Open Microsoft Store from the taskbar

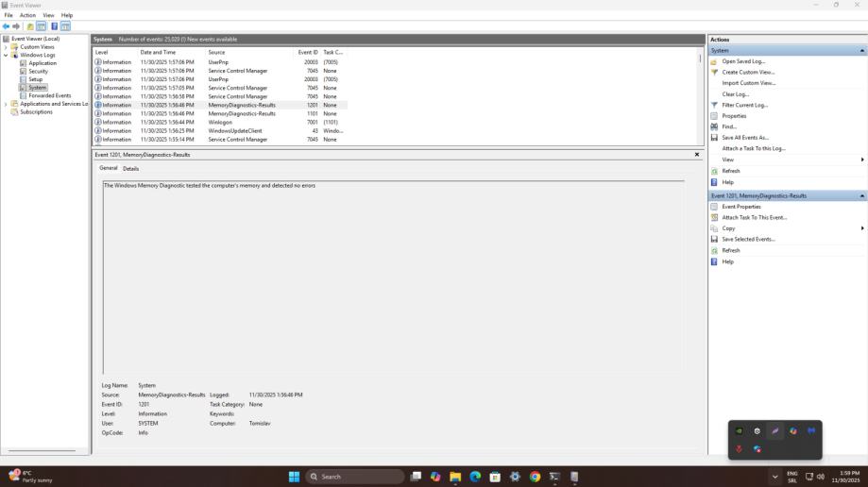pos(495,477)
